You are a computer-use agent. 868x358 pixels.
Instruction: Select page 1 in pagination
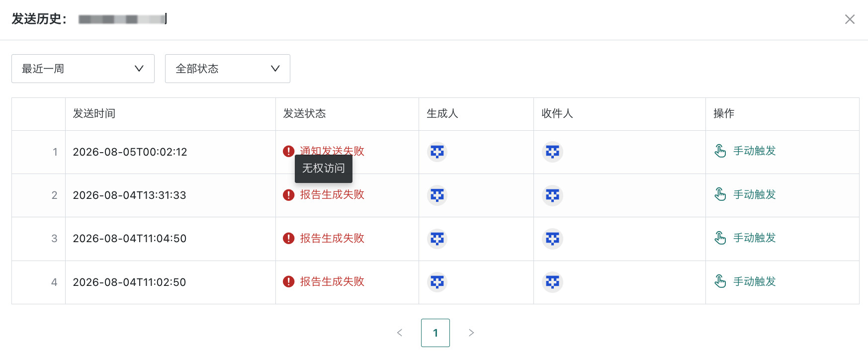tap(435, 333)
